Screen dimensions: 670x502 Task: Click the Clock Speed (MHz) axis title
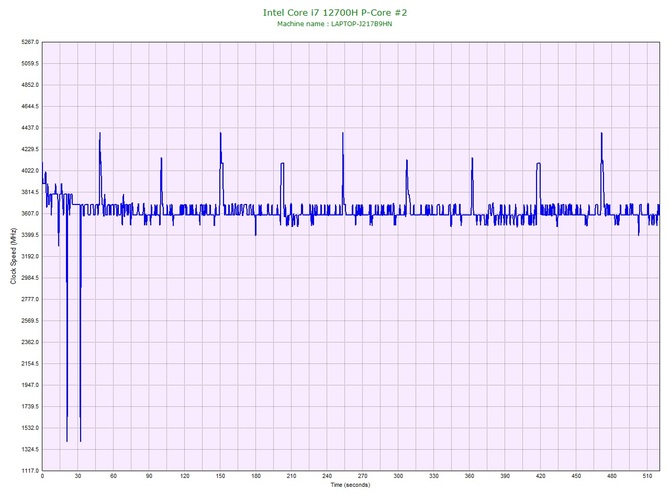(x=13, y=256)
